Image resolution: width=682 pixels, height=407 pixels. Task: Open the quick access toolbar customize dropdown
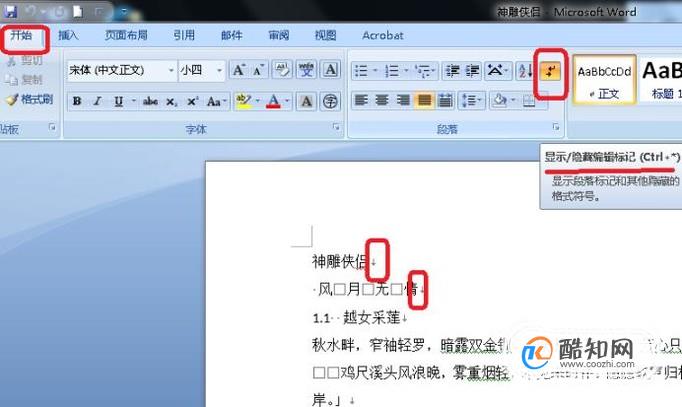[124, 12]
